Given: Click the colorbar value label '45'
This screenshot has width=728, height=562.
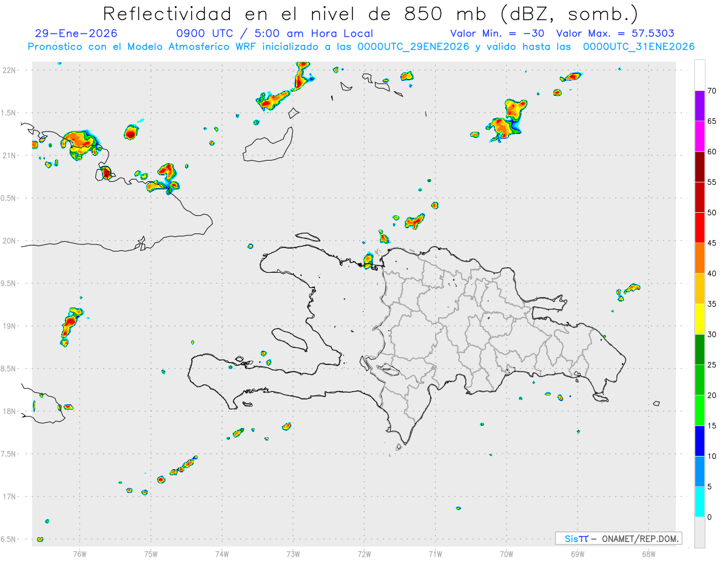Looking at the screenshot, I should pyautogui.click(x=712, y=243).
